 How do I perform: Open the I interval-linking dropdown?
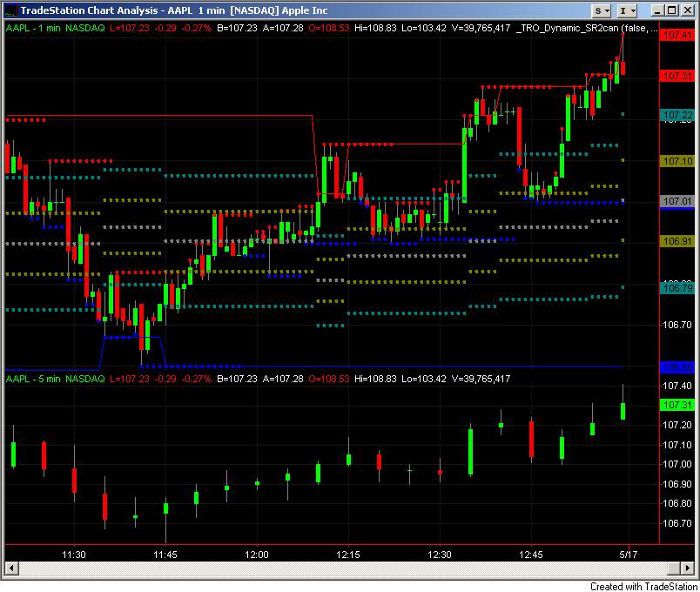coord(627,10)
